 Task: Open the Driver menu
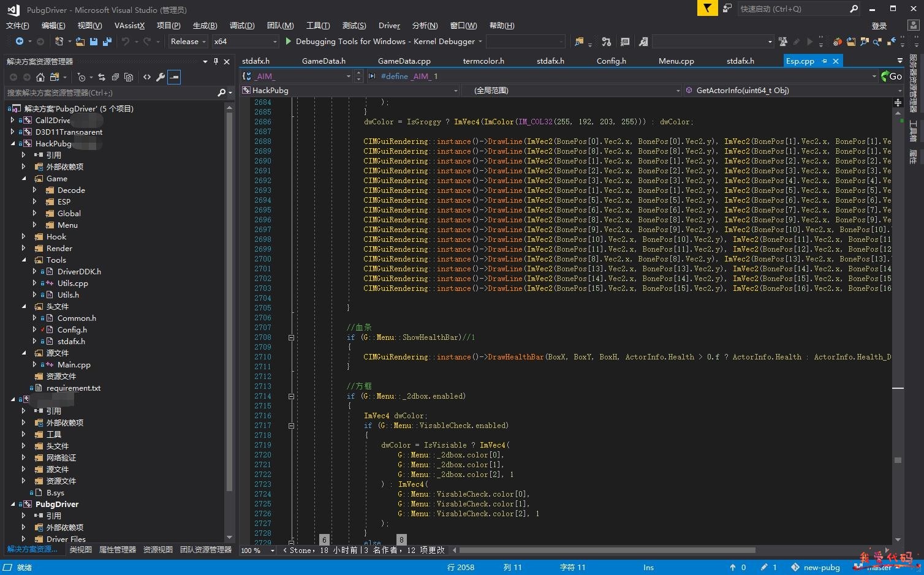(389, 25)
